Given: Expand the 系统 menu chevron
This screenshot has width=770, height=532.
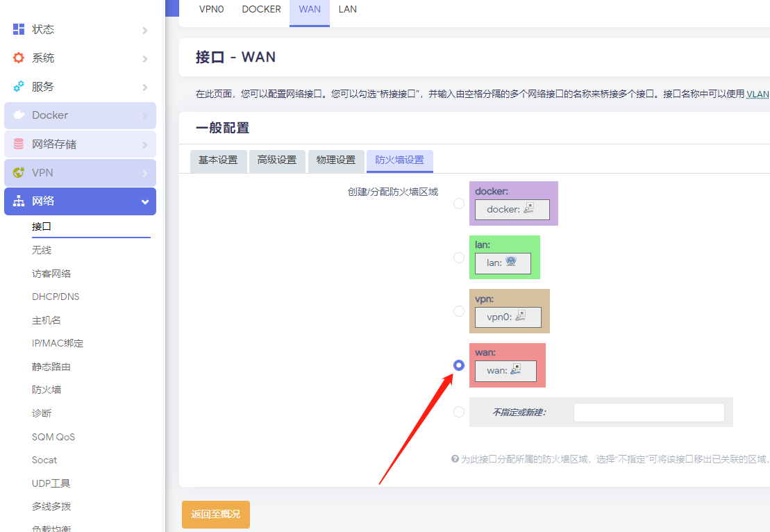Looking at the screenshot, I should 144,58.
